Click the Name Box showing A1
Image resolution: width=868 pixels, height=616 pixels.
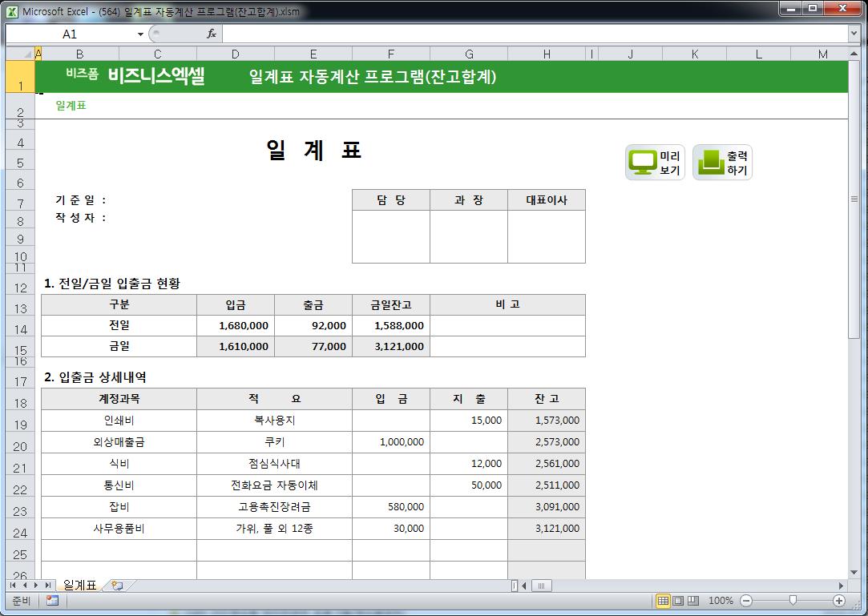point(70,34)
